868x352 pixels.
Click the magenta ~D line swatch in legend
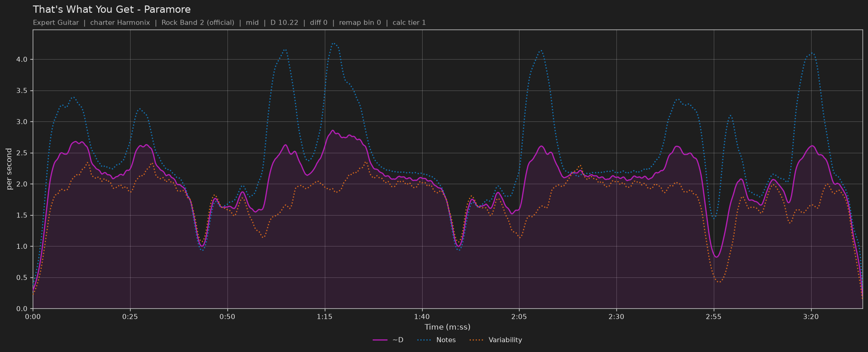(380, 340)
